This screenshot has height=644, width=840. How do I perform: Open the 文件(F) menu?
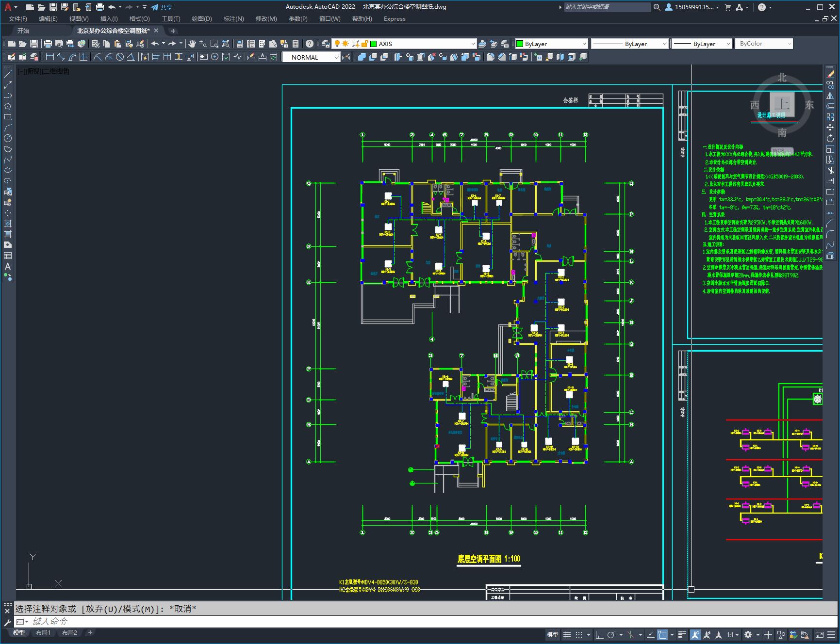click(18, 18)
